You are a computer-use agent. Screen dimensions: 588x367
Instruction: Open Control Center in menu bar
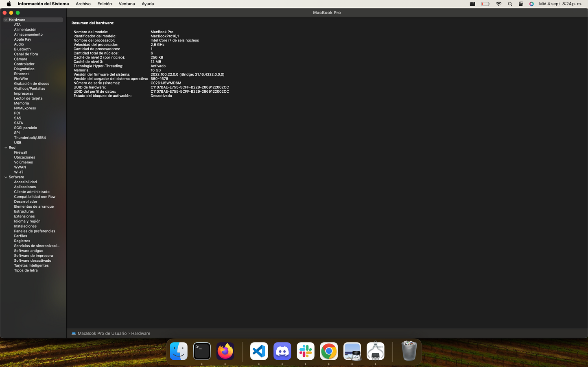521,4
